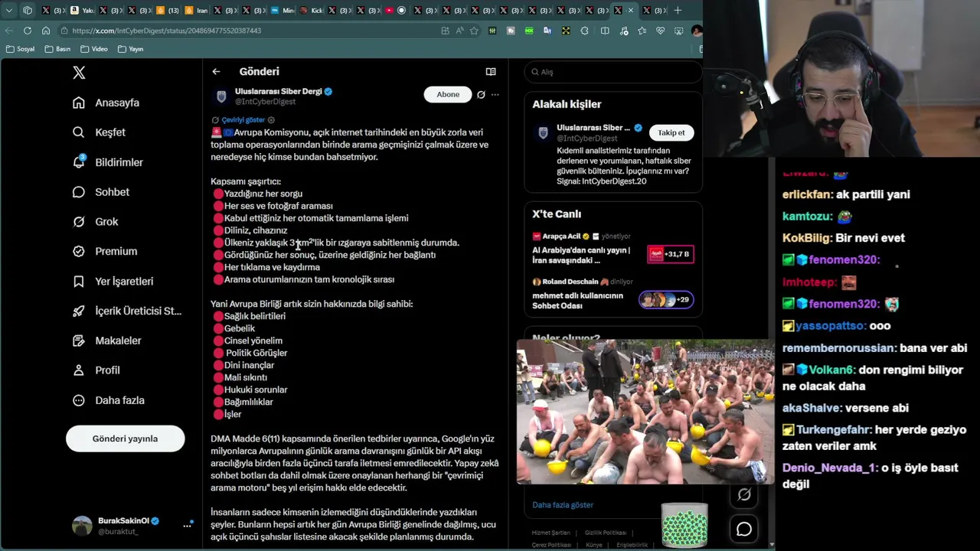Open Bildirimler notifications
This screenshot has width=980, height=551.
point(108,162)
